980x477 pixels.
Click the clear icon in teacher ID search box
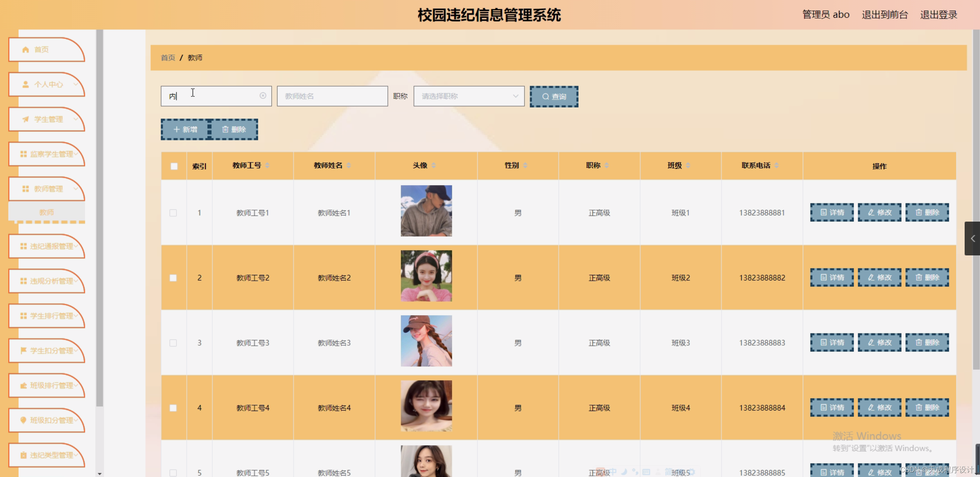coord(263,96)
